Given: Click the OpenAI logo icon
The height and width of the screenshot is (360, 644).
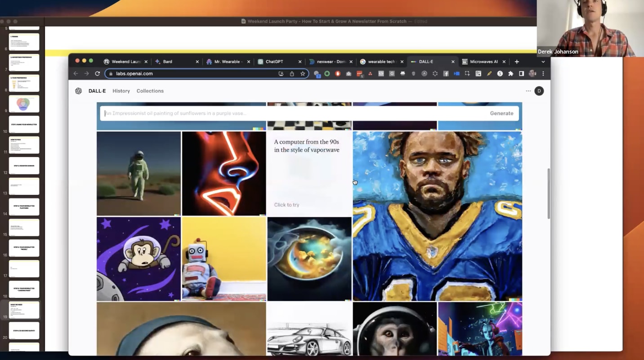Looking at the screenshot, I should (78, 91).
